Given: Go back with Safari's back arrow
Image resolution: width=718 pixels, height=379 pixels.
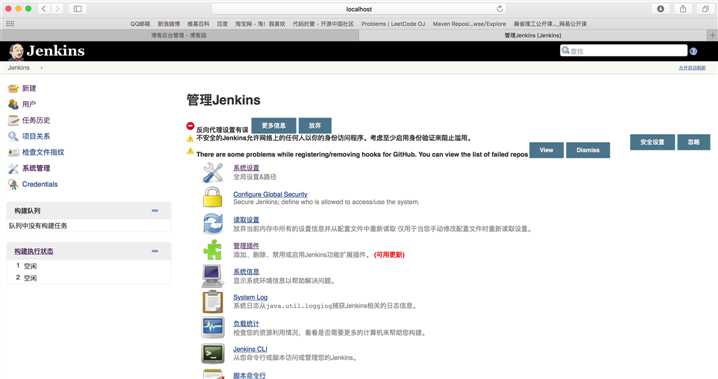Looking at the screenshot, I should click(x=44, y=9).
